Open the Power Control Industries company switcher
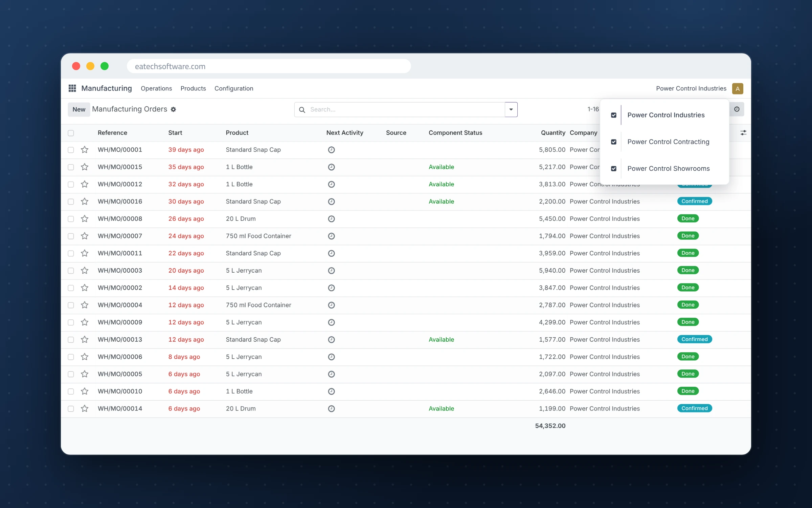The image size is (812, 508). tap(691, 89)
